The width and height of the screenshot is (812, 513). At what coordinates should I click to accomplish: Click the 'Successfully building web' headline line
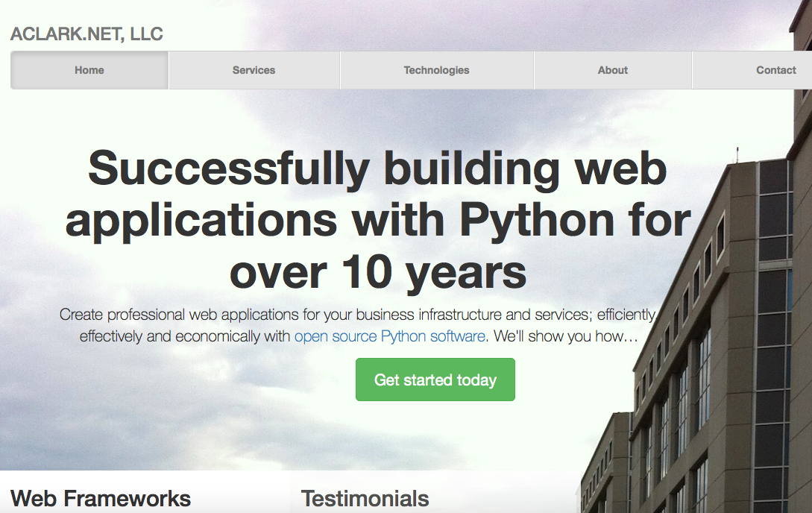click(x=377, y=169)
